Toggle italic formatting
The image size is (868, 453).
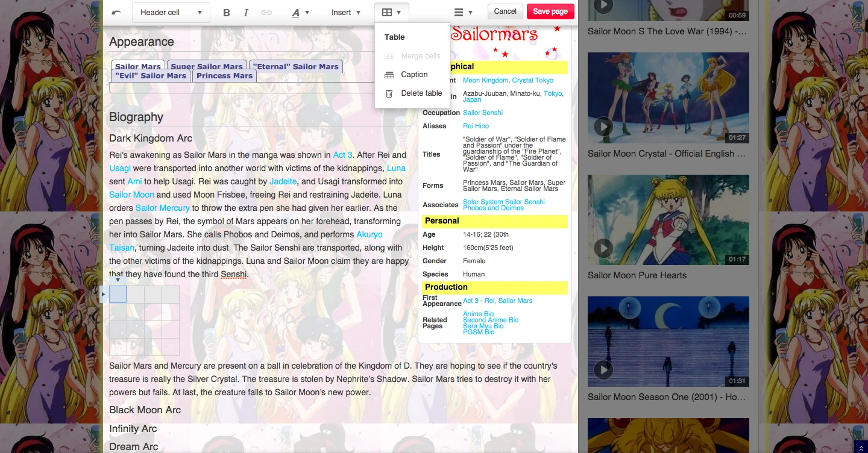tap(246, 13)
